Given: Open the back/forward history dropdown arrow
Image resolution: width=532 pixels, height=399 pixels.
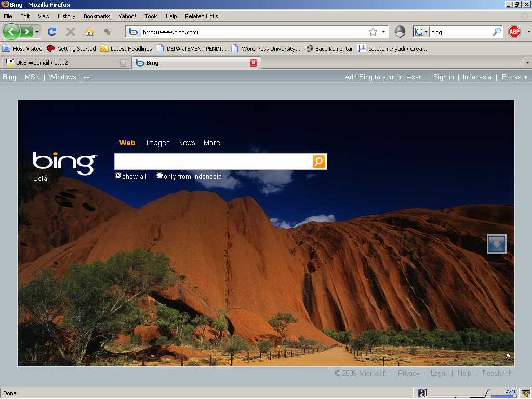Looking at the screenshot, I should pos(37,32).
